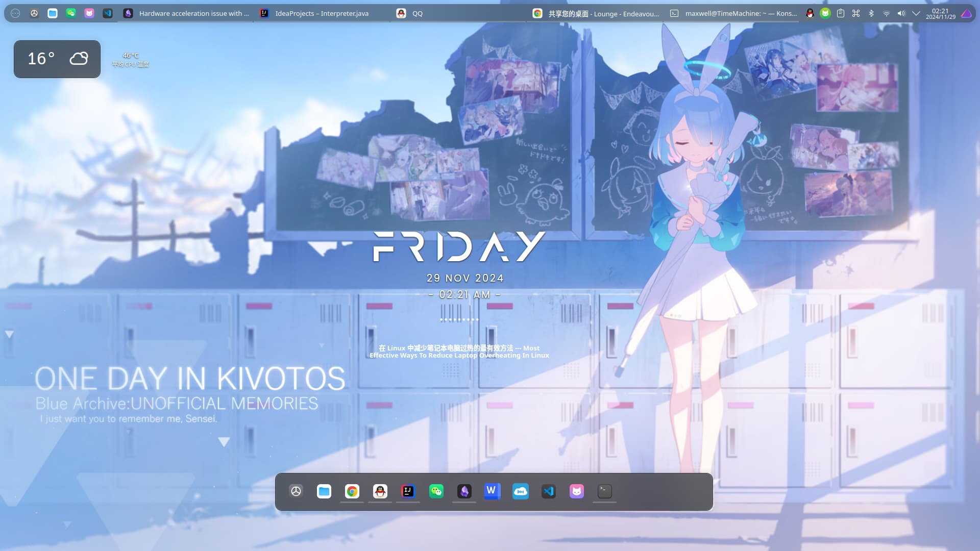Switch to the Chrome Lounge - Endeavour window
Viewport: 980px width, 551px height.
595,14
